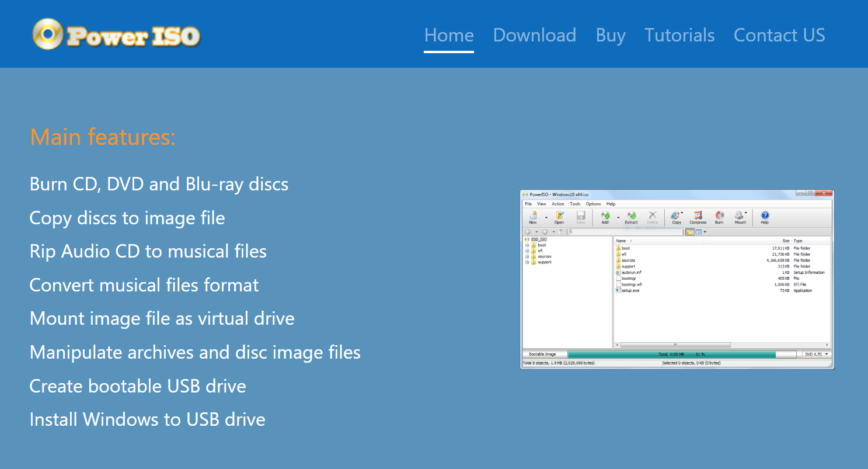Click "Copy discs to image file" feature text
The width and height of the screenshot is (868, 469).
click(x=127, y=218)
